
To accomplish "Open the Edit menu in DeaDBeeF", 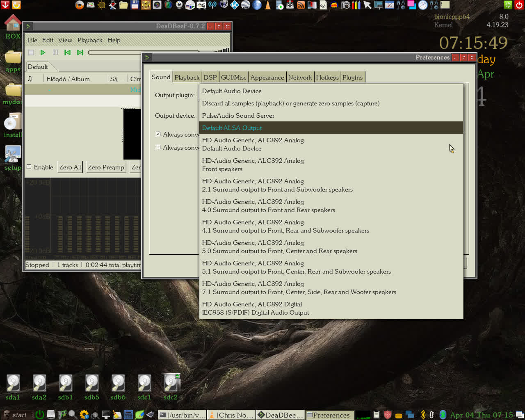I will pos(48,40).
